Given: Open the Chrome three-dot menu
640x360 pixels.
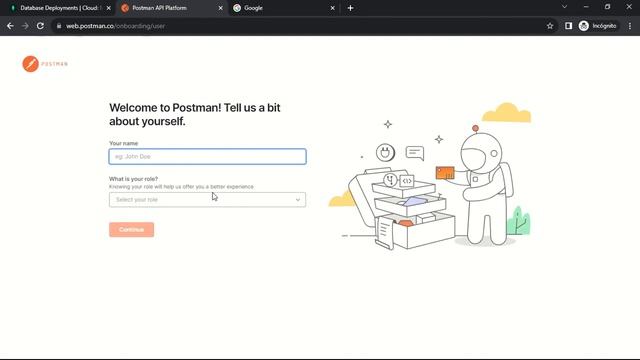Looking at the screenshot, I should (x=630, y=26).
